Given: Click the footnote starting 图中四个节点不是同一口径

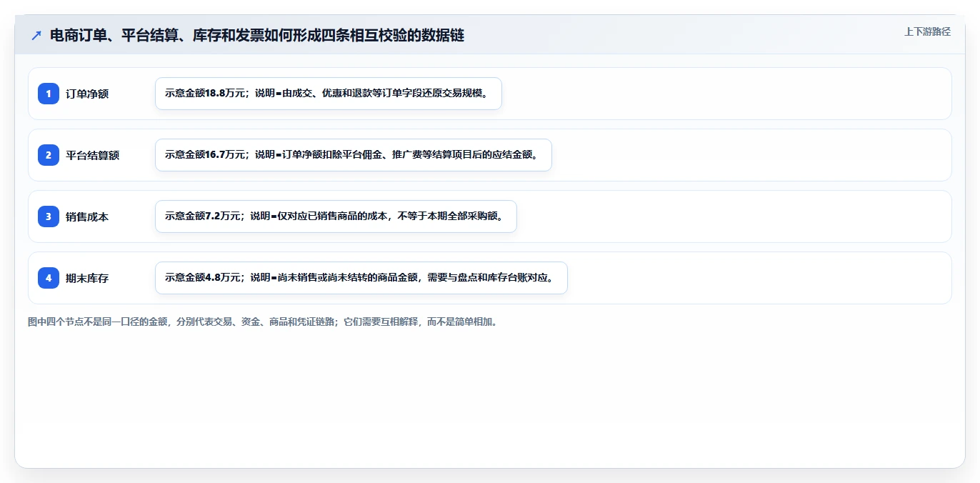Looking at the screenshot, I should point(263,322).
